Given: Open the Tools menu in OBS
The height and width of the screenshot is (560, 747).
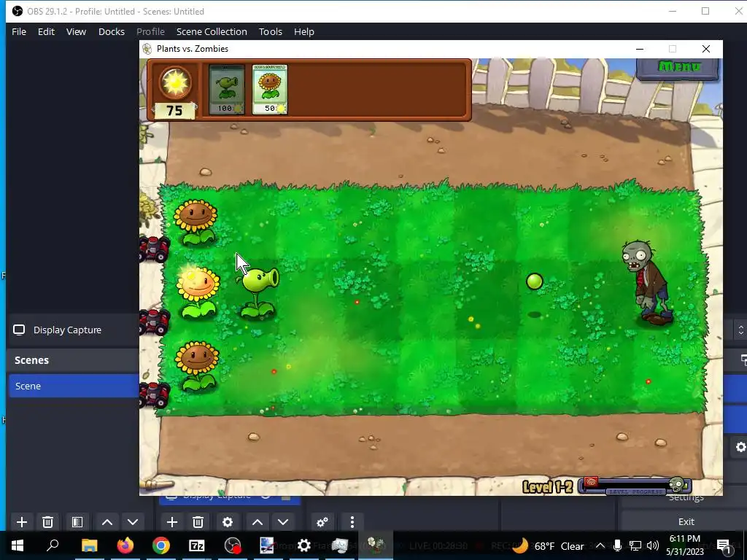Looking at the screenshot, I should point(271,31).
